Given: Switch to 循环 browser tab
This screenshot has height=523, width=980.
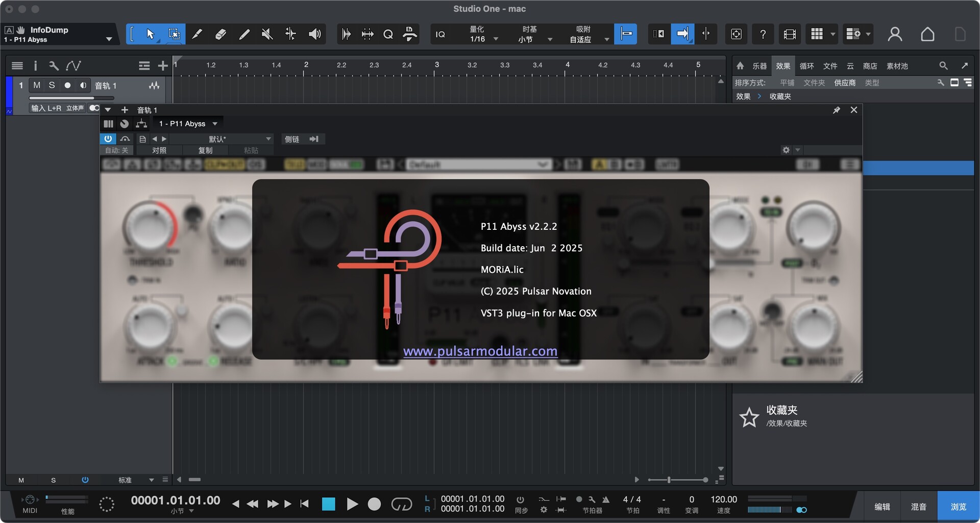Looking at the screenshot, I should [806, 66].
